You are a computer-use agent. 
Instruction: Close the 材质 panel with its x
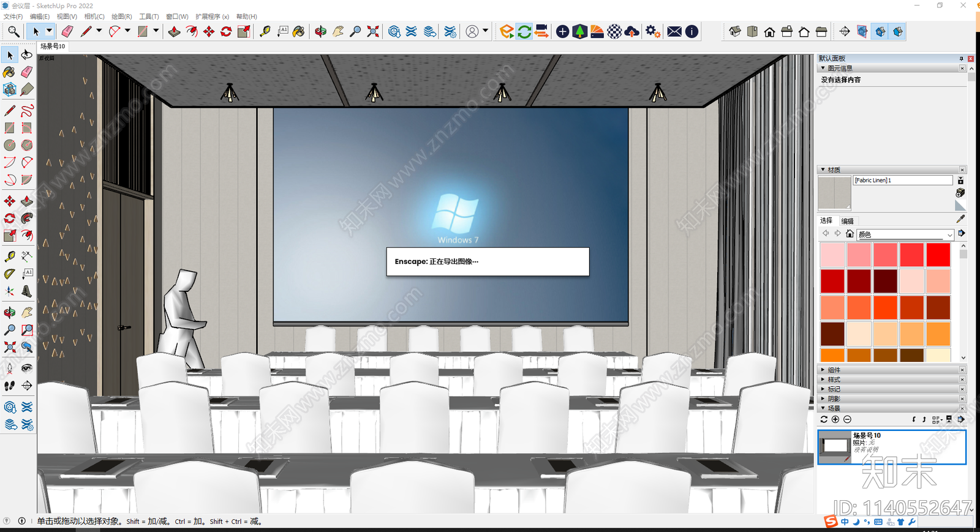coord(962,170)
